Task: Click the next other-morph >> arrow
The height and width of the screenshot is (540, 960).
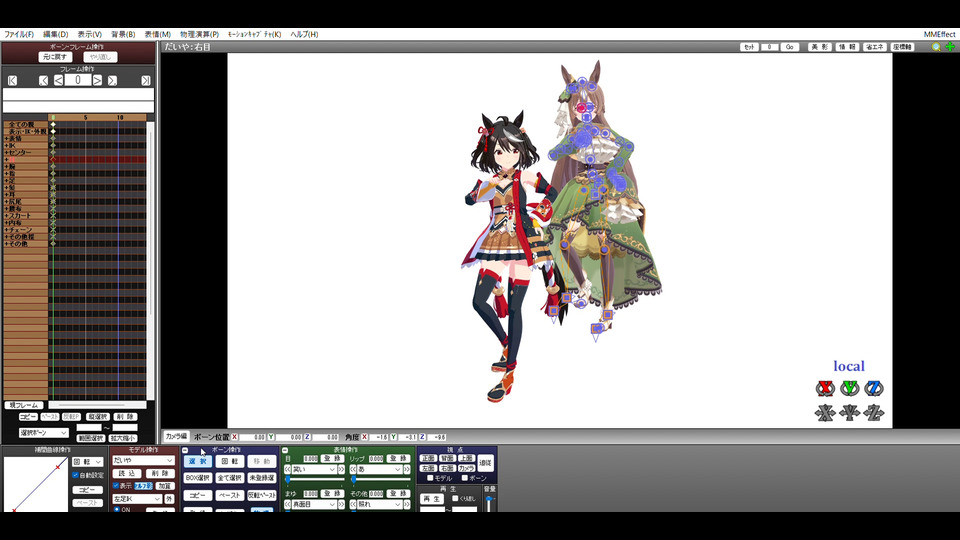Action: tap(407, 504)
